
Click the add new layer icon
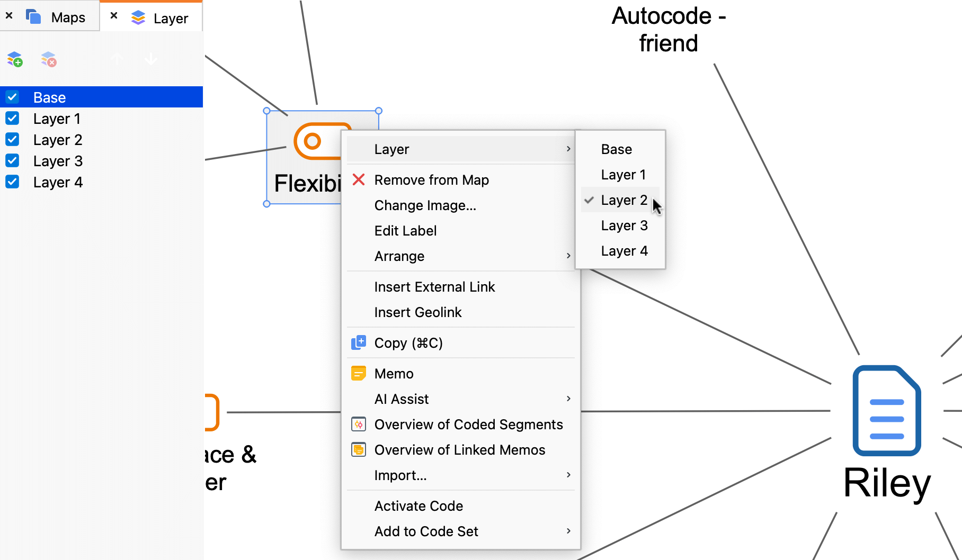tap(15, 59)
